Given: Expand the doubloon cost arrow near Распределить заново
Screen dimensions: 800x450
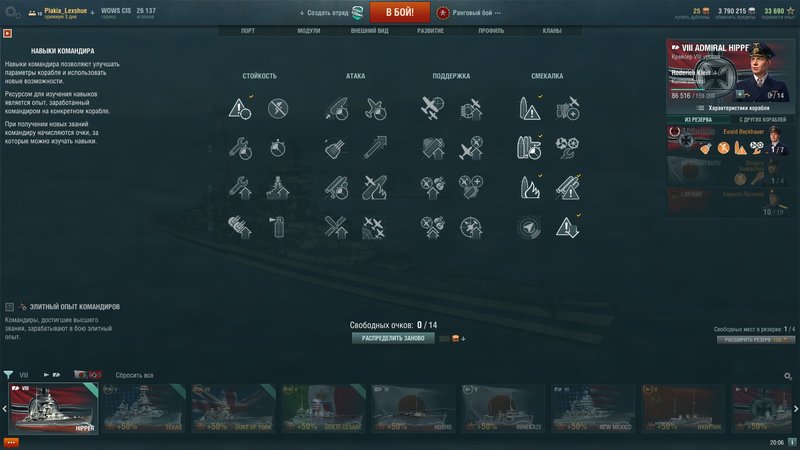Looking at the screenshot, I should pyautogui.click(x=463, y=339).
